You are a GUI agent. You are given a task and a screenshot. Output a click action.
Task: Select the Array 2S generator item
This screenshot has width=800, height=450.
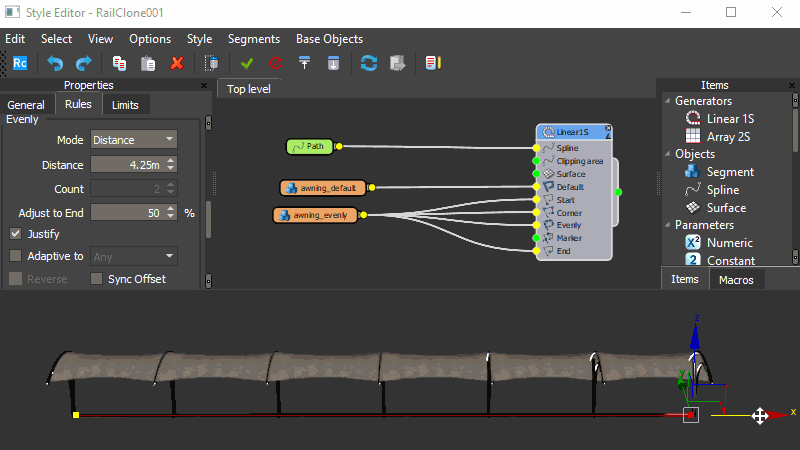click(728, 136)
